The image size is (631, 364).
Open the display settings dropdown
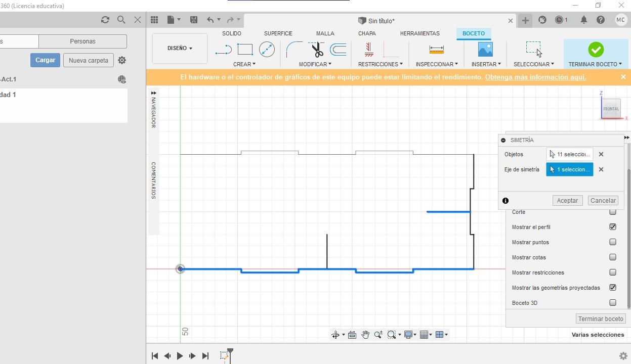pyautogui.click(x=410, y=335)
